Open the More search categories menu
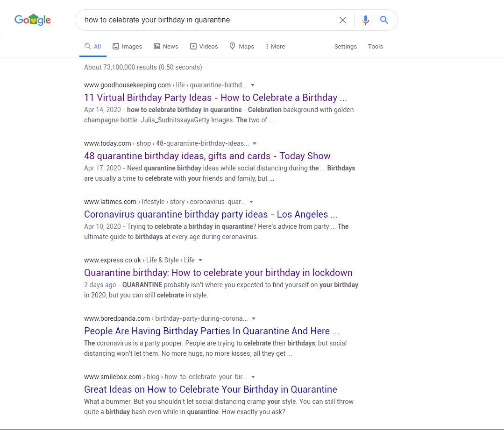Viewport: 504px width, 430px height. pyautogui.click(x=275, y=46)
